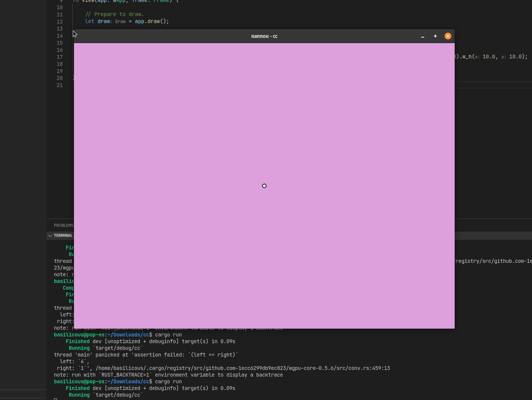Viewport: 532px width, 400px height.
Task: Click line number 17 in the gutter
Action: click(59, 57)
